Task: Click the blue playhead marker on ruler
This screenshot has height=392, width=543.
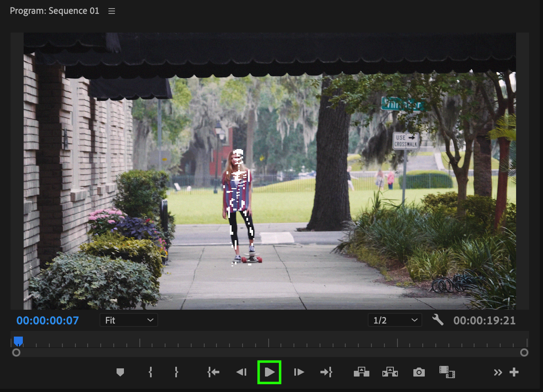Action: [x=18, y=341]
